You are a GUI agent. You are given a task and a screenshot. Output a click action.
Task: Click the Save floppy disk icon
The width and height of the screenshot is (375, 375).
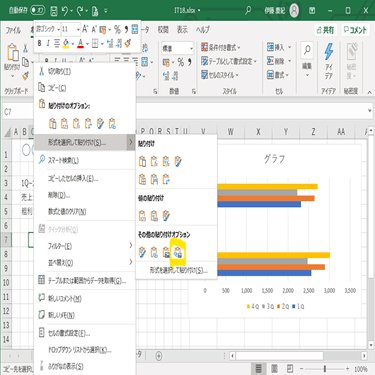pyautogui.click(x=54, y=11)
